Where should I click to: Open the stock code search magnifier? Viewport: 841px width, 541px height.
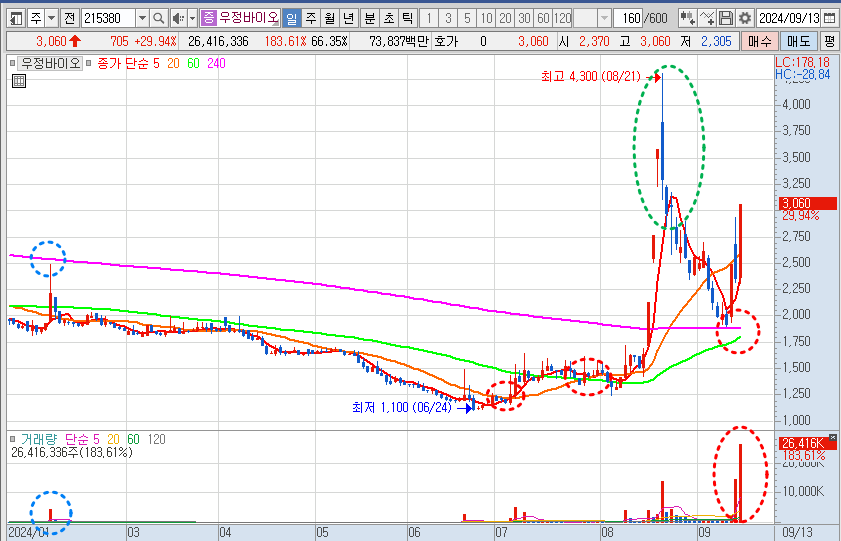click(158, 19)
